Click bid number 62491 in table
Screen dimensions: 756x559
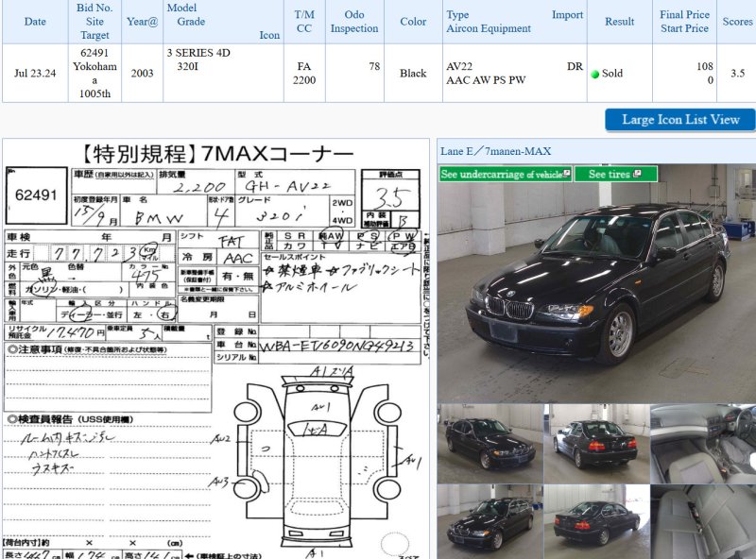click(x=94, y=53)
